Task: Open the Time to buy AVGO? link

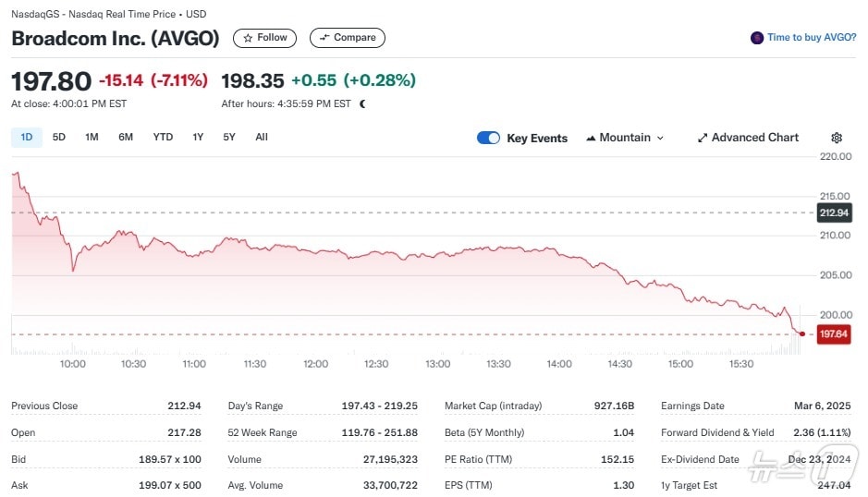Action: 811,38
